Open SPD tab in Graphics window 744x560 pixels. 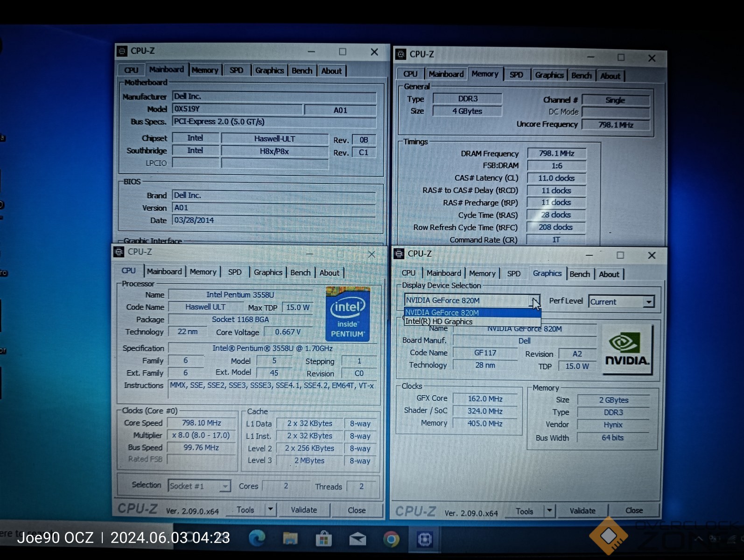tap(513, 273)
